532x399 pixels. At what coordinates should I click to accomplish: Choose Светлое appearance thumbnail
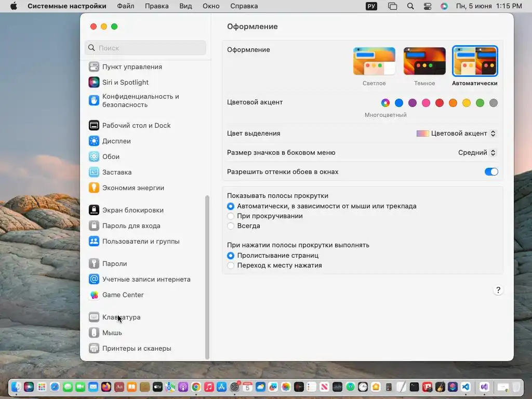click(x=374, y=61)
